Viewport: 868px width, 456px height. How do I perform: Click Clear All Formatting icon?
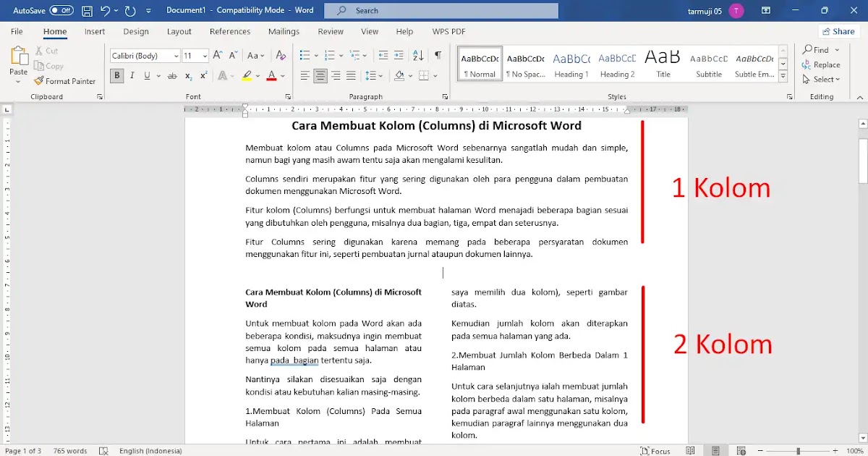(279, 56)
